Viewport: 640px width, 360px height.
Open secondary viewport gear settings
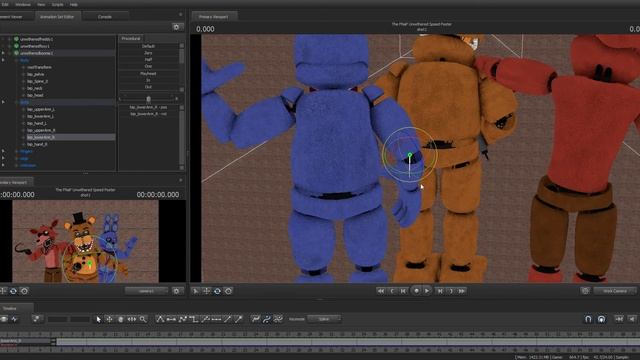[176, 291]
